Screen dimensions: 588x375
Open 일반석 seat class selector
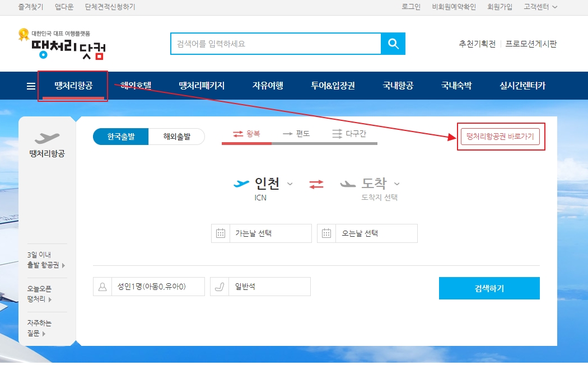(260, 287)
